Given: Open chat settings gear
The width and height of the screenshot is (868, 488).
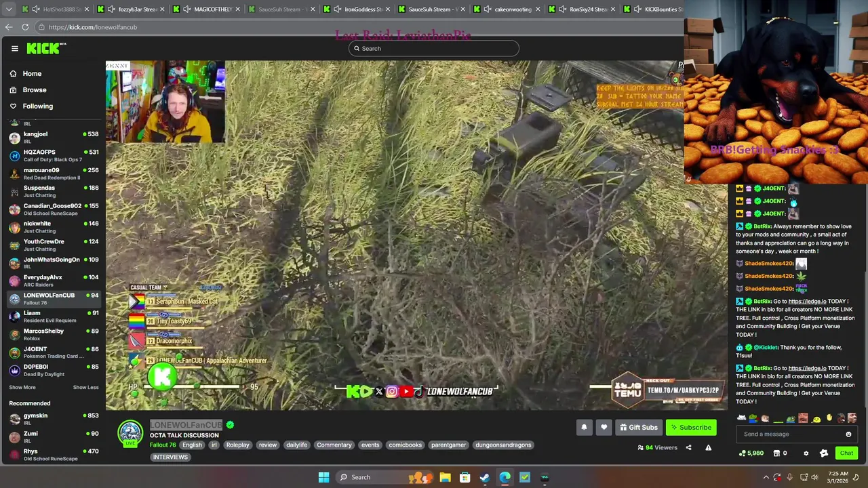Looking at the screenshot, I should (806, 453).
